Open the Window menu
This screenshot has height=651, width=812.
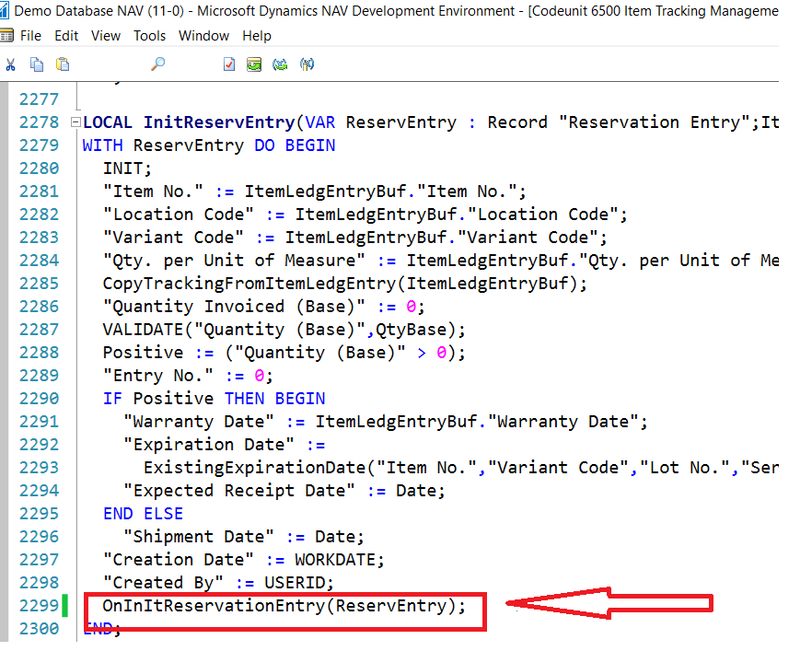204,36
